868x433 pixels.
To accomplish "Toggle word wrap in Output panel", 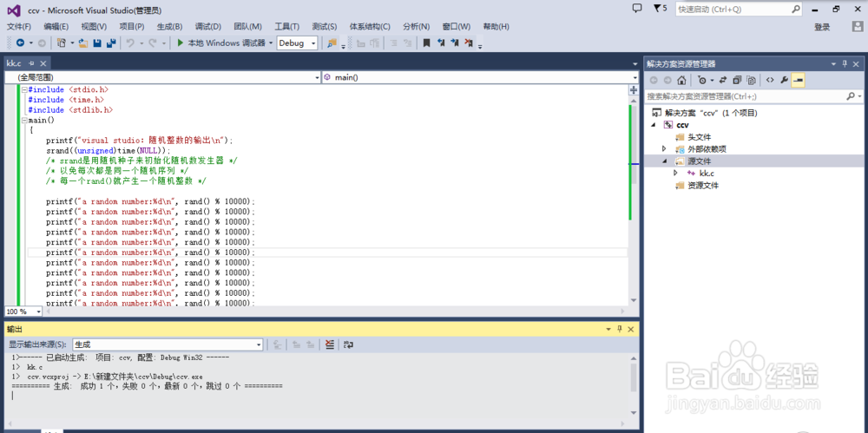I will tap(348, 344).
